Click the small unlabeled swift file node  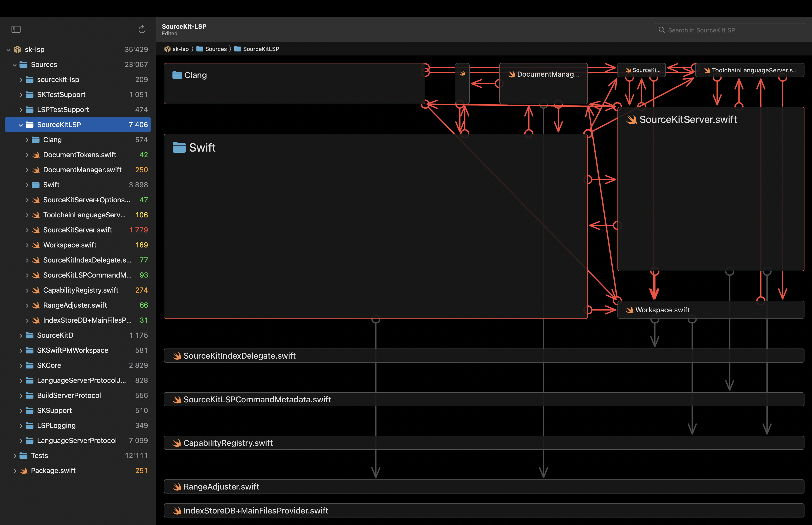462,83
